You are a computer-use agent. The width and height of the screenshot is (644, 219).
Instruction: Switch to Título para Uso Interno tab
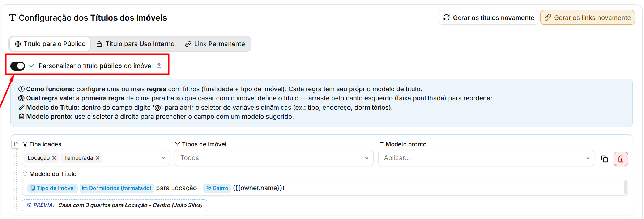click(135, 44)
